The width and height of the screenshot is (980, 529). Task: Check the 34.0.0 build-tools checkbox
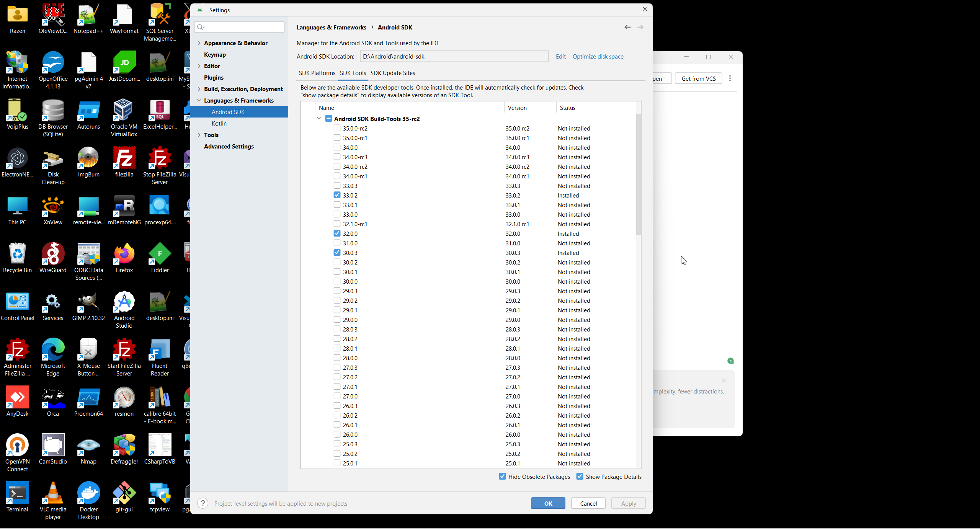(337, 147)
